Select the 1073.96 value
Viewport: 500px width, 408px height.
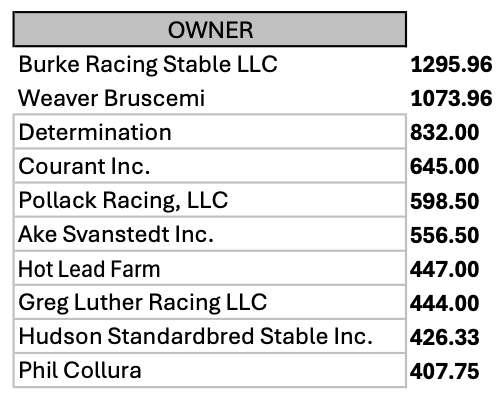pyautogui.click(x=451, y=98)
